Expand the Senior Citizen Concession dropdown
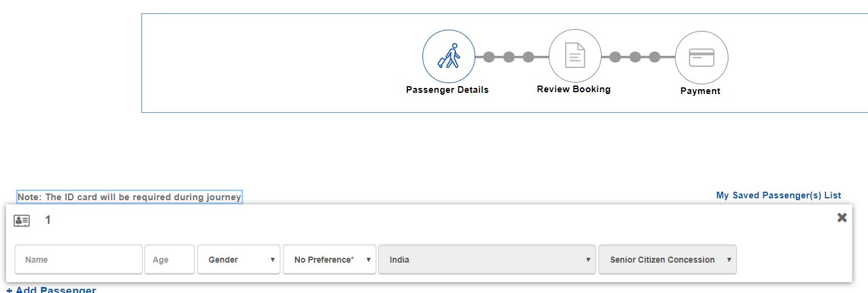Viewport: 868px width, 293px height. coord(667,260)
